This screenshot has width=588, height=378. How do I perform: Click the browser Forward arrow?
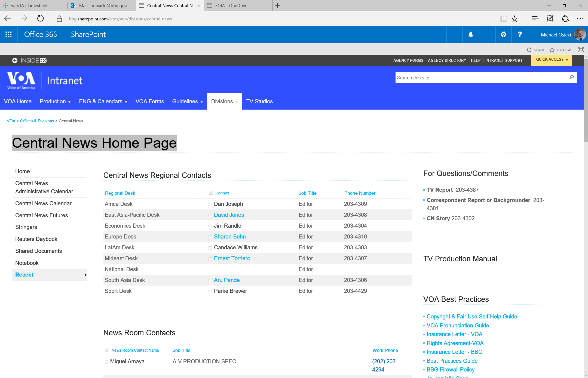point(24,18)
